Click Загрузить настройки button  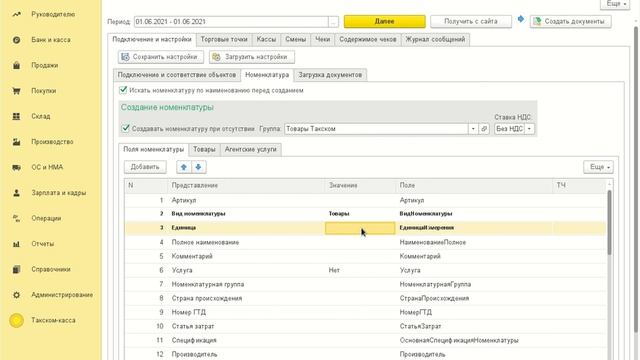251,57
